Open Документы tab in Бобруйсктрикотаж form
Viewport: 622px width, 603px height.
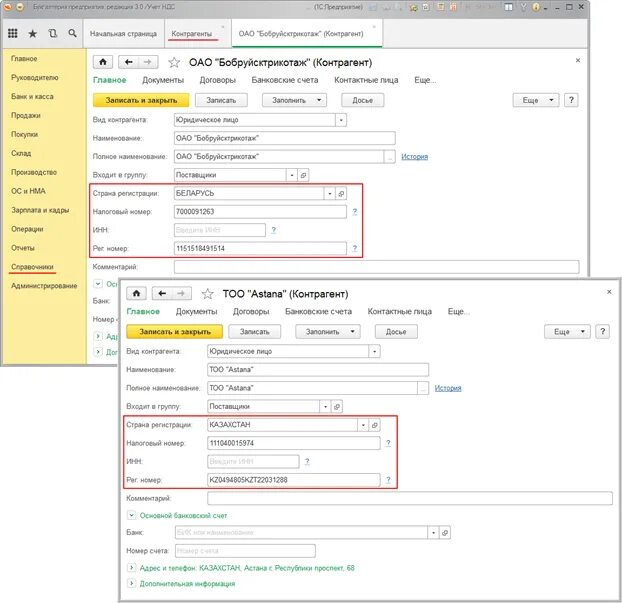click(x=163, y=80)
